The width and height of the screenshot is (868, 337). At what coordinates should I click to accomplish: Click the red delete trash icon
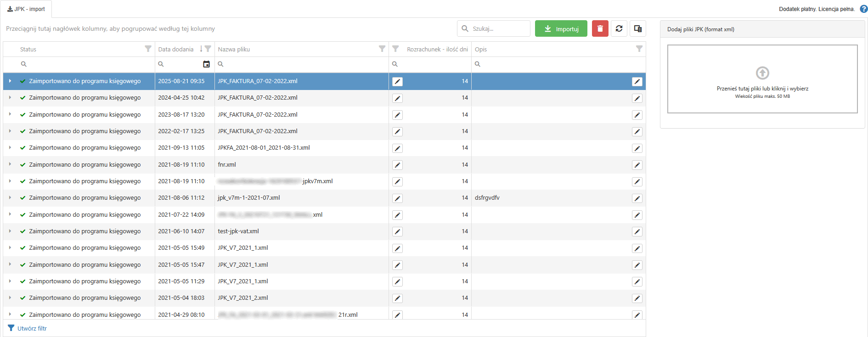point(600,28)
